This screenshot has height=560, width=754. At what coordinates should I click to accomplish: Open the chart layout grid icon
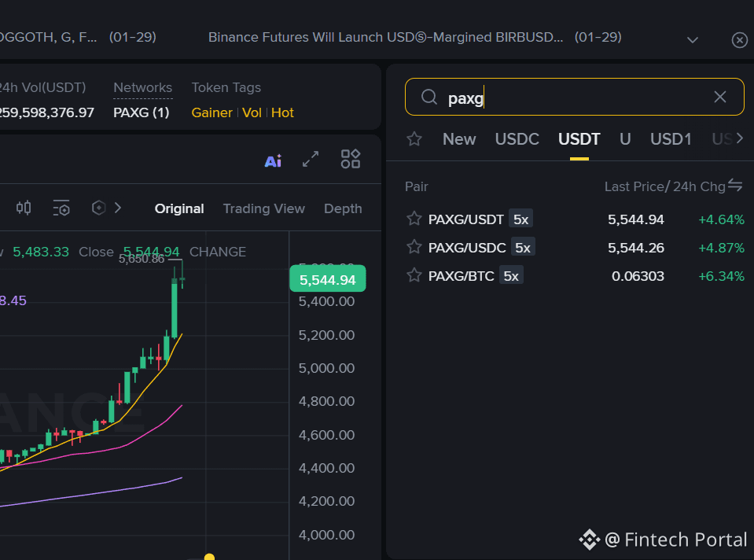(351, 159)
